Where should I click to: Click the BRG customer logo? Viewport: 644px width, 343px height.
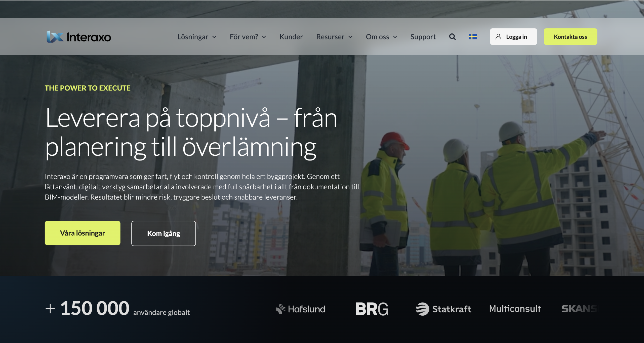pyautogui.click(x=372, y=309)
